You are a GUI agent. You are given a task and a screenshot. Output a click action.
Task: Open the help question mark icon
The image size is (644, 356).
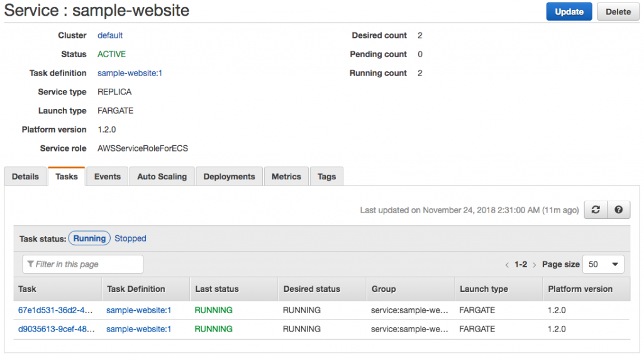point(619,210)
